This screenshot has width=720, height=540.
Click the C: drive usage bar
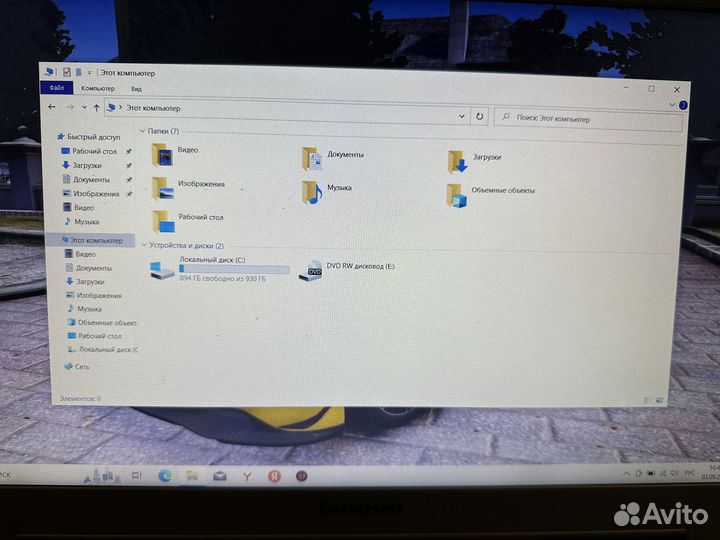click(x=234, y=269)
